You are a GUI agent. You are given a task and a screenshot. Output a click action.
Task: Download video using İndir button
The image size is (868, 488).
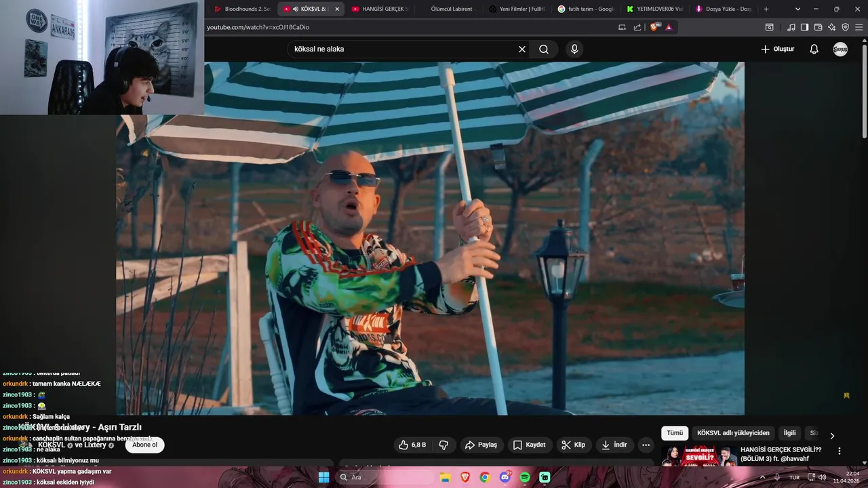pos(614,445)
